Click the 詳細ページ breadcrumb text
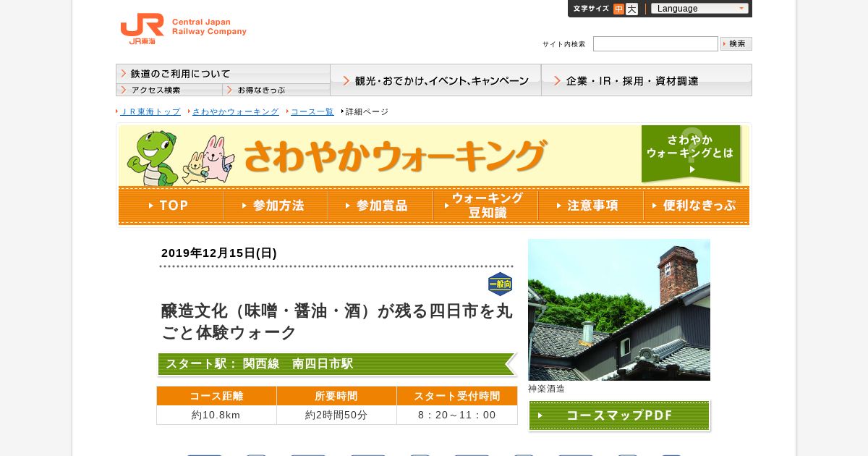The height and width of the screenshot is (456, 868). [x=367, y=111]
